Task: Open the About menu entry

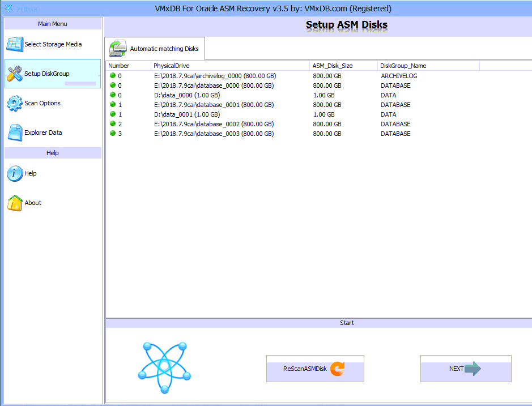Action: point(53,203)
